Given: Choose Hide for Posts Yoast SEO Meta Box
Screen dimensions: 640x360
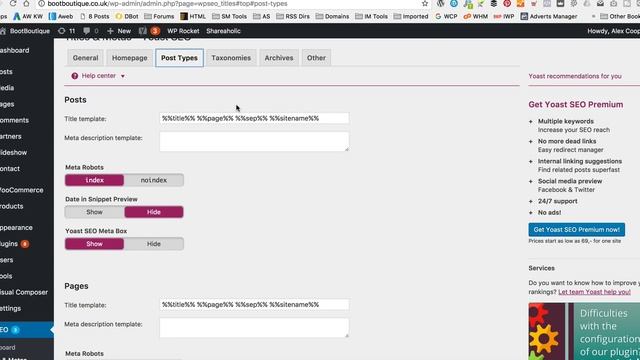Looking at the screenshot, I should [154, 244].
